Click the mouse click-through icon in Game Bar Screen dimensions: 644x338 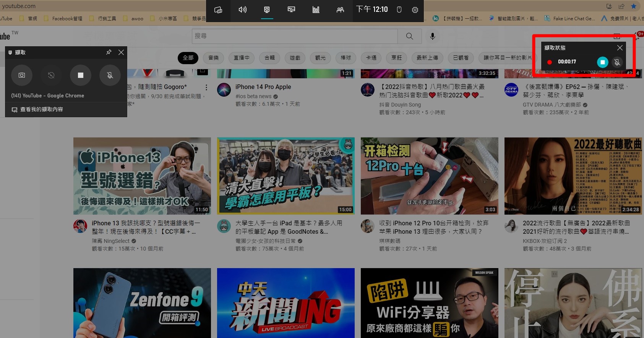(x=399, y=10)
